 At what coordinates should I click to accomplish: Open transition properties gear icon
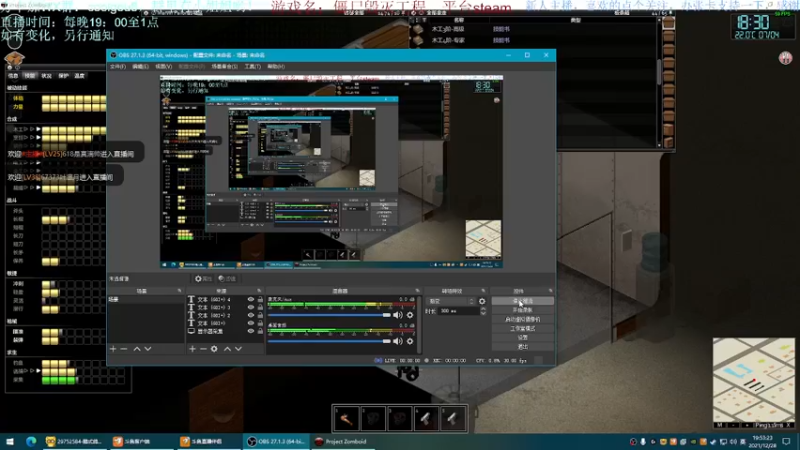482,302
